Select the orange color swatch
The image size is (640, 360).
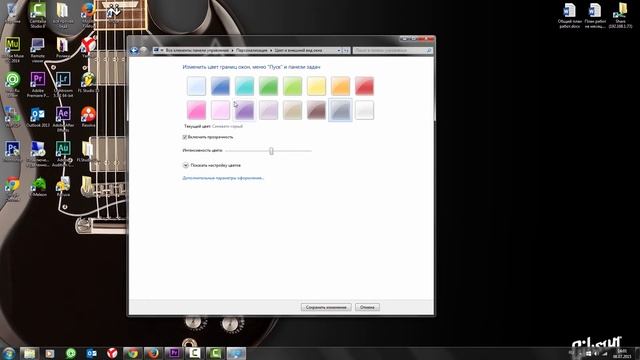click(340, 86)
